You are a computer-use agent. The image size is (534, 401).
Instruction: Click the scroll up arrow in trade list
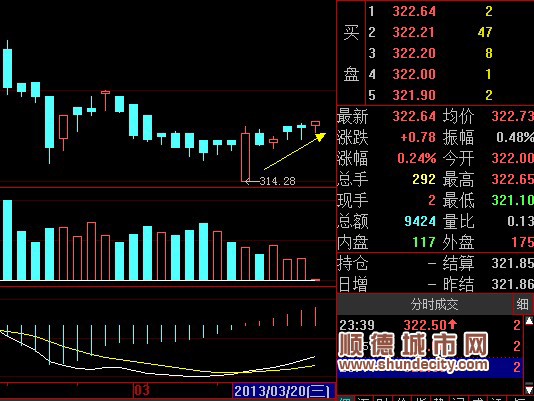point(529,321)
